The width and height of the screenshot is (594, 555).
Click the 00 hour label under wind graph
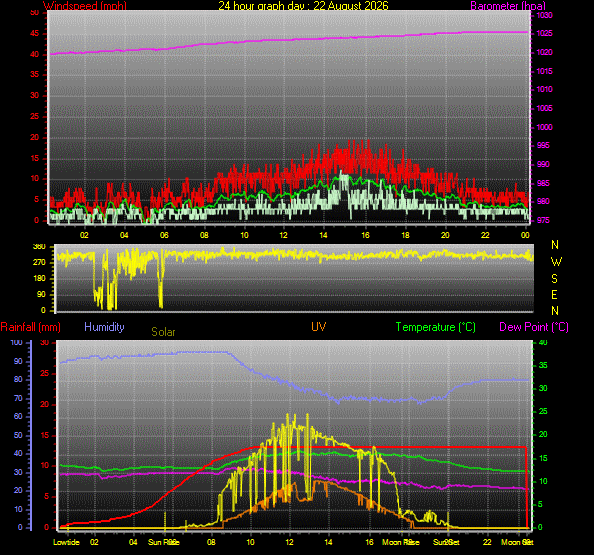tap(525, 235)
